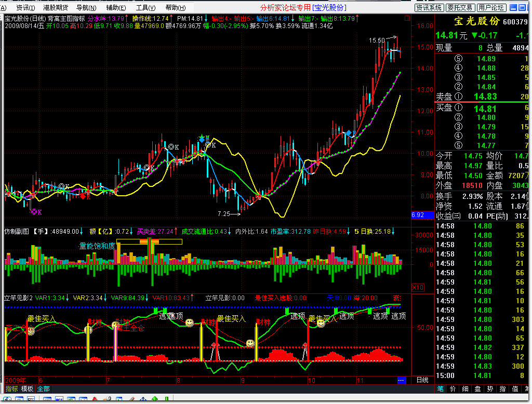532x404 pixels.
Task: Click the 最高 14.97 value
Action: (x=473, y=166)
